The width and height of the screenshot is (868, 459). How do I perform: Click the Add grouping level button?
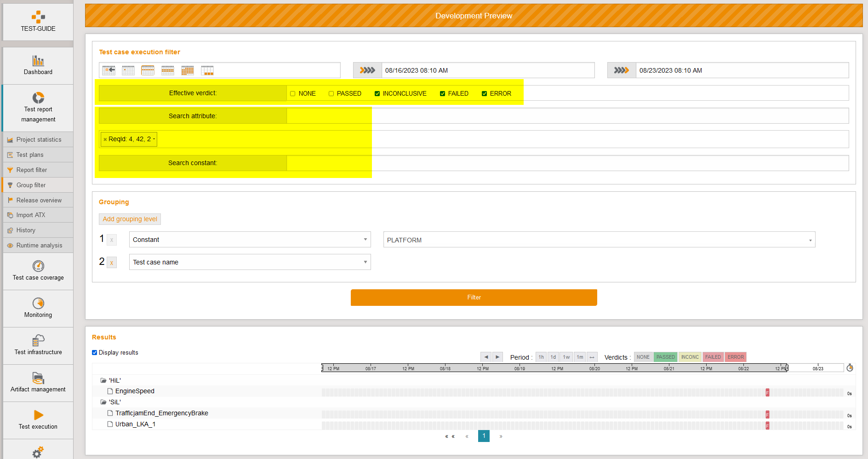click(x=130, y=219)
